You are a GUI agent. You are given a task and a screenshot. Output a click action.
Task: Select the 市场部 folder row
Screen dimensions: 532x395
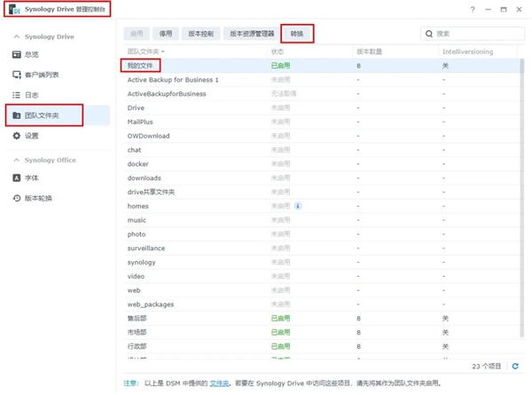point(322,333)
